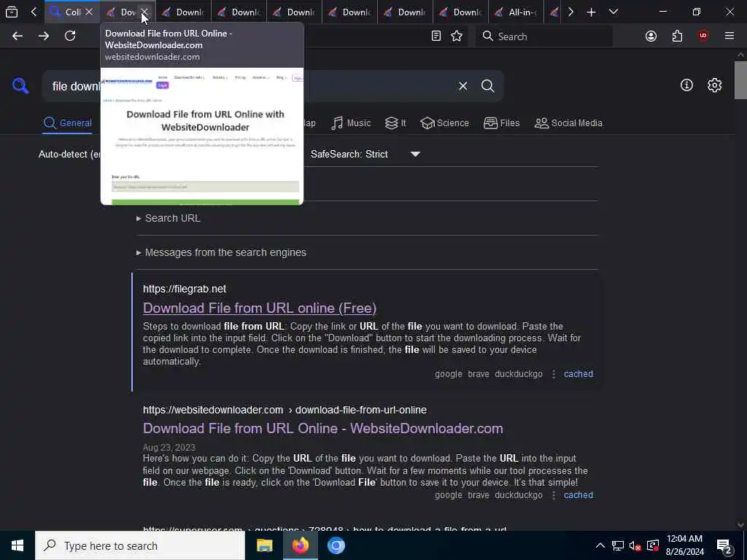
Task: Bookmark this page with the star icon
Action: point(457,36)
